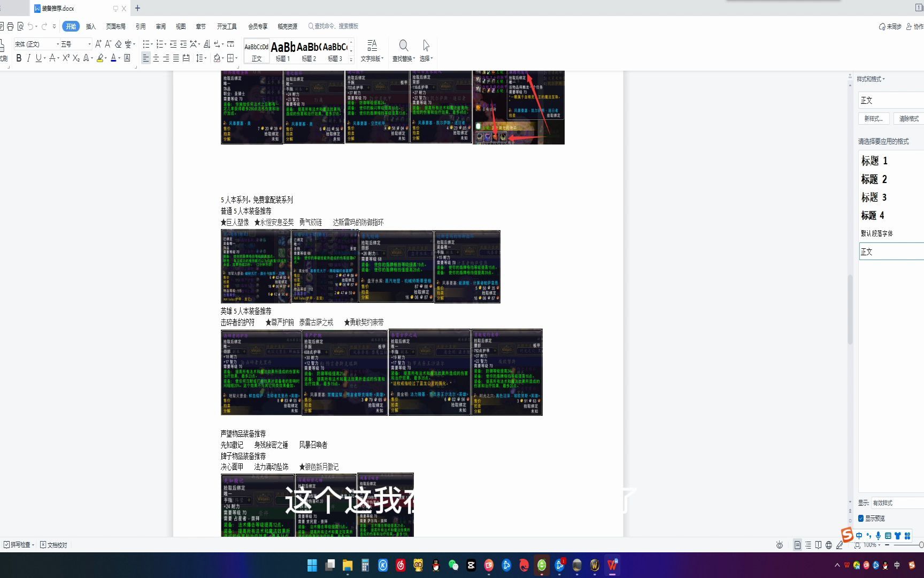Select 标题 2 in ribbon styles gallery

click(x=309, y=51)
